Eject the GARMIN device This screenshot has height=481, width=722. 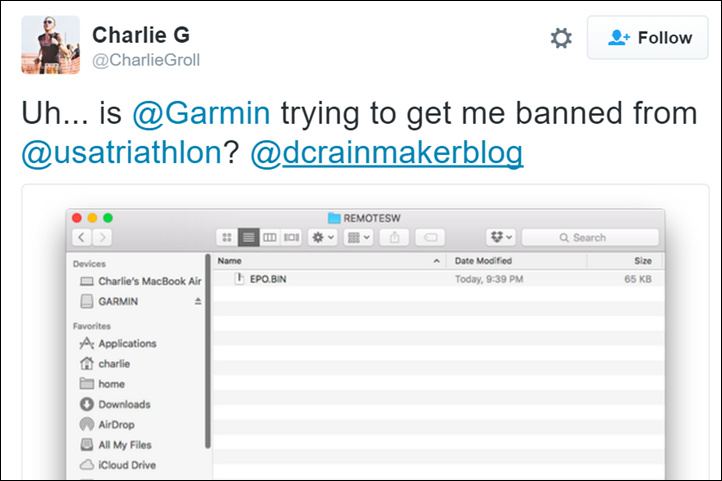point(198,301)
